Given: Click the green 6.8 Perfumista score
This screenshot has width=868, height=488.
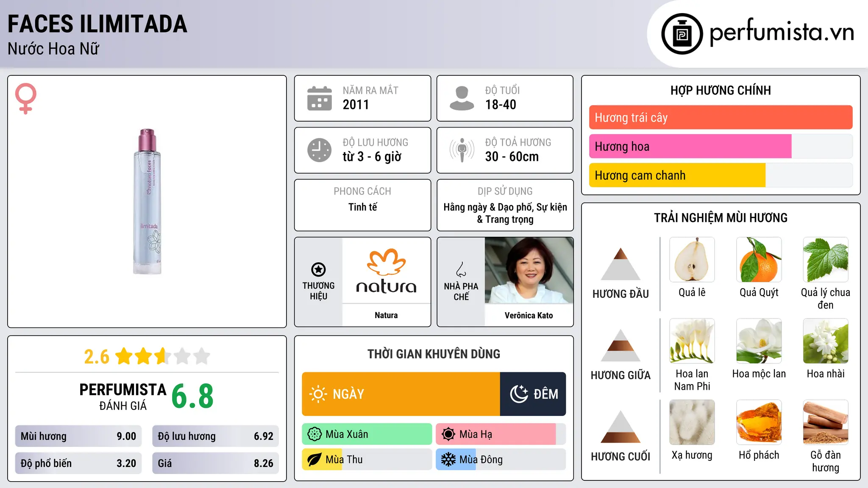Looking at the screenshot, I should coord(192,396).
